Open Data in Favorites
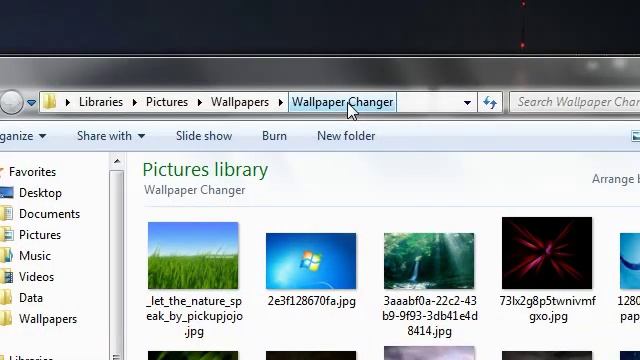 click(x=31, y=298)
